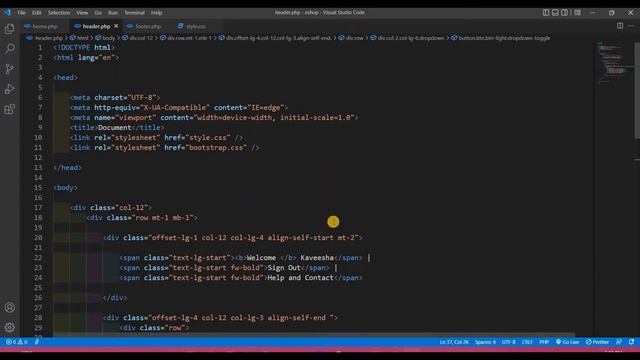Click the Spaces: 4 indentation status

tap(485, 342)
